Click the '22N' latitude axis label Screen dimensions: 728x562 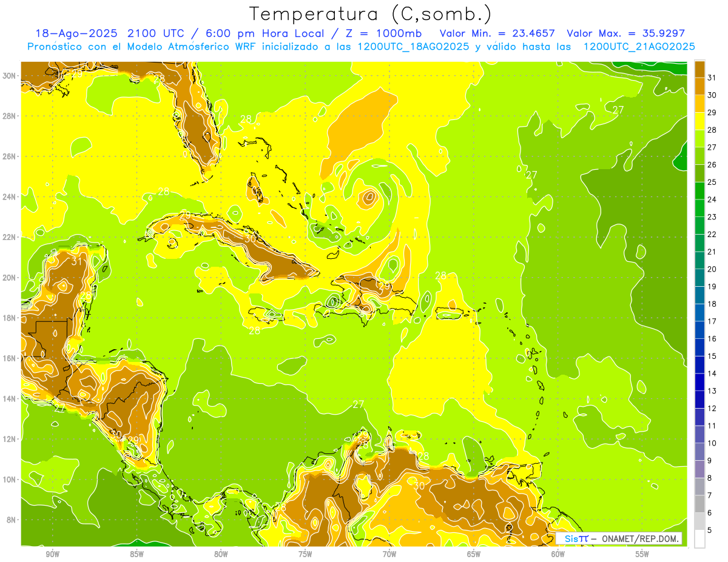tap(9, 237)
